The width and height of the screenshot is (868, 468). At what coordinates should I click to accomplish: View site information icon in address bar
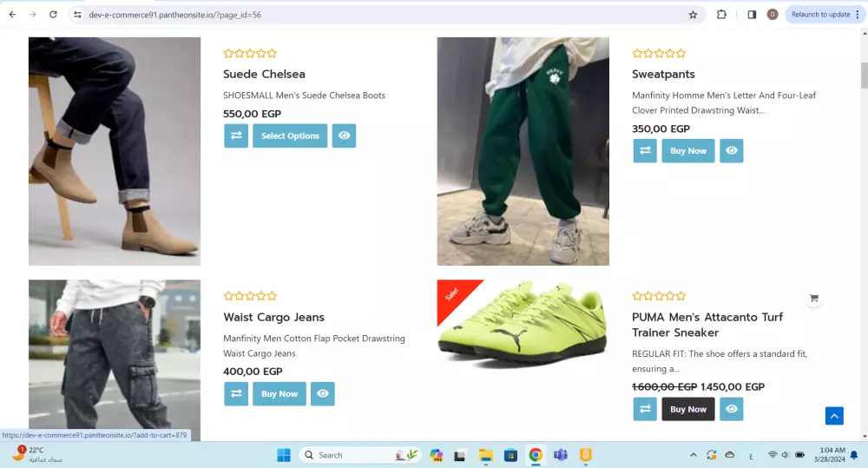tap(77, 15)
